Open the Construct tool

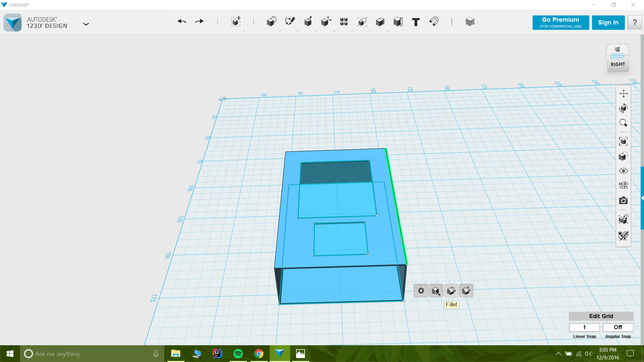click(308, 22)
